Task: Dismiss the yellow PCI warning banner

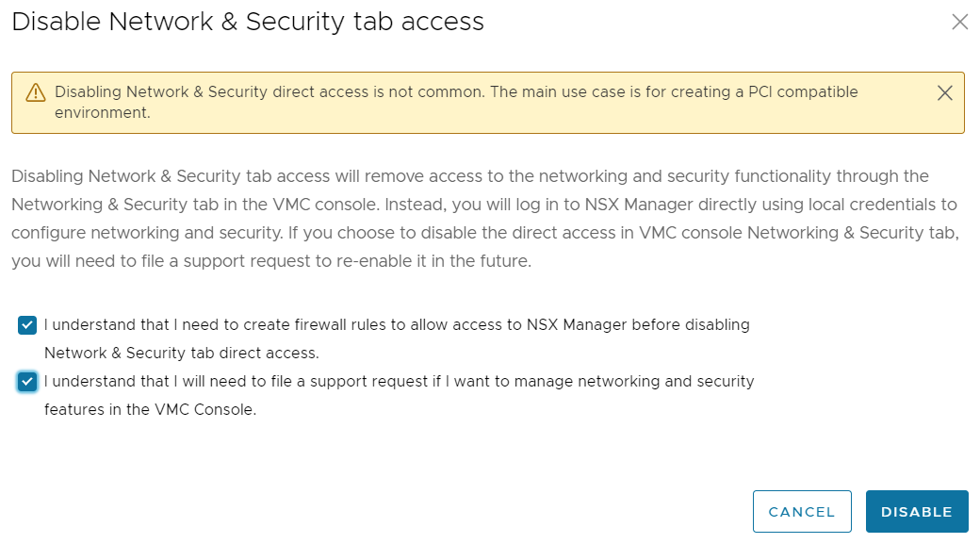Action: point(945,92)
